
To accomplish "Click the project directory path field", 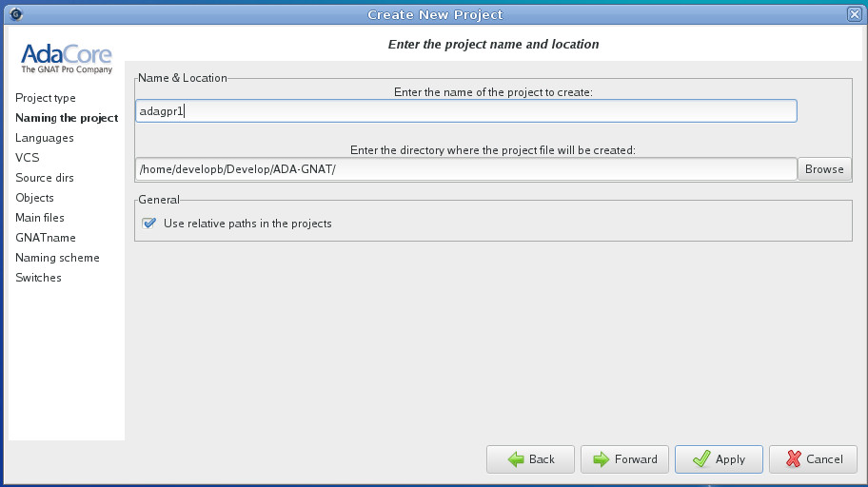I will [x=465, y=169].
